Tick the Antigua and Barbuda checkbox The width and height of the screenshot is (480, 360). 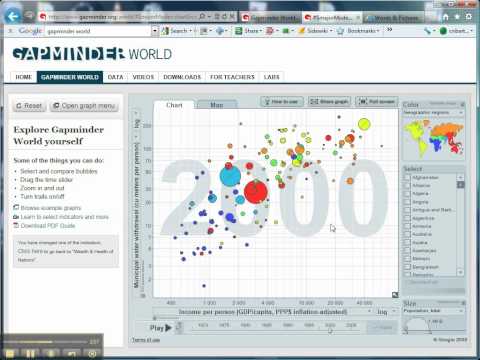point(407,210)
